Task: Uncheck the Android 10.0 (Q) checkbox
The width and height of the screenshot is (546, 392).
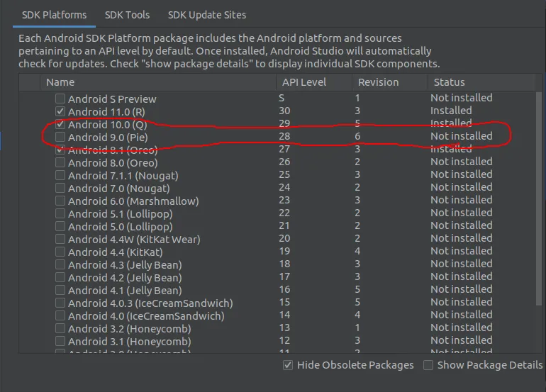Action: [x=61, y=125]
